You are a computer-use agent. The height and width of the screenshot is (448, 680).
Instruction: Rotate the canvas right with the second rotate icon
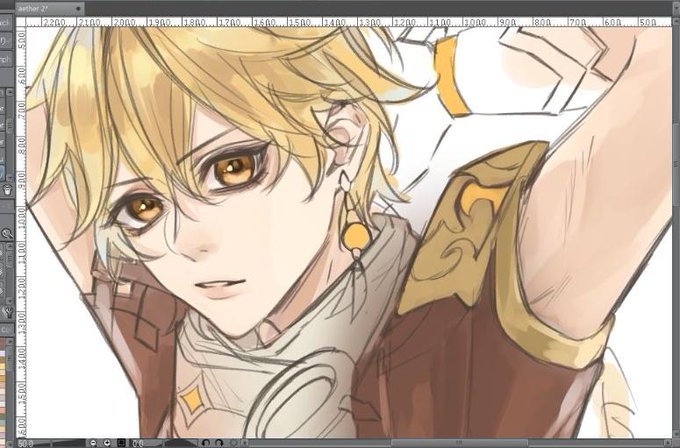219,443
